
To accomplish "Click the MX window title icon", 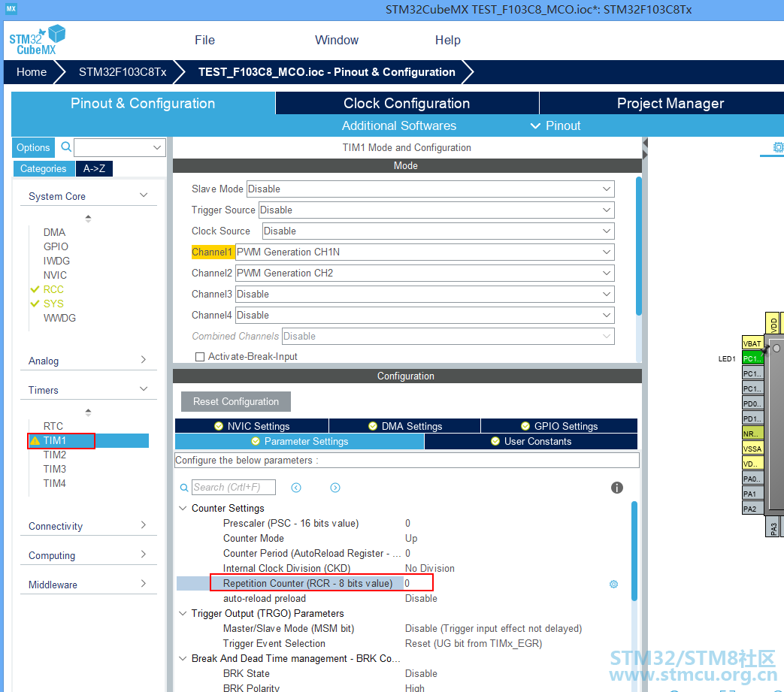I will tap(11, 8).
